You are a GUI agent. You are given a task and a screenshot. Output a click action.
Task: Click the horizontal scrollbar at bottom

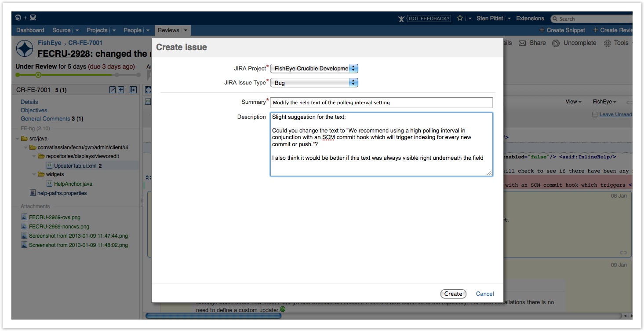pos(213,316)
